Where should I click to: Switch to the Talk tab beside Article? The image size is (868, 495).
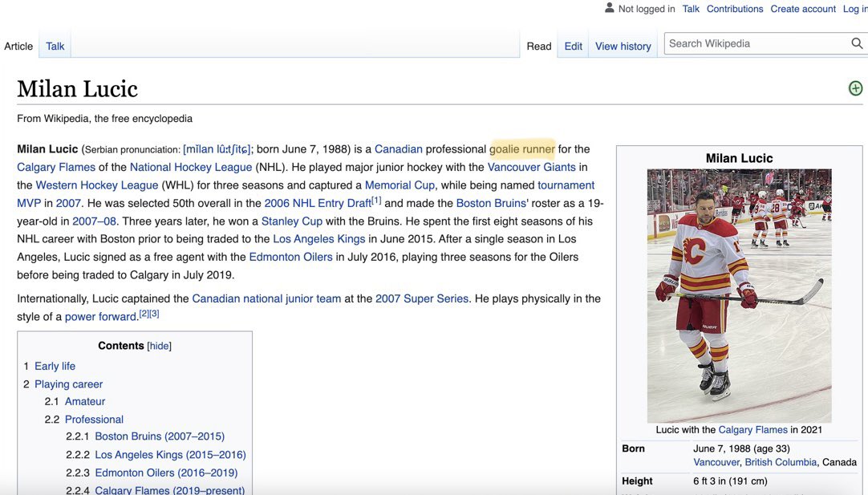(x=55, y=46)
